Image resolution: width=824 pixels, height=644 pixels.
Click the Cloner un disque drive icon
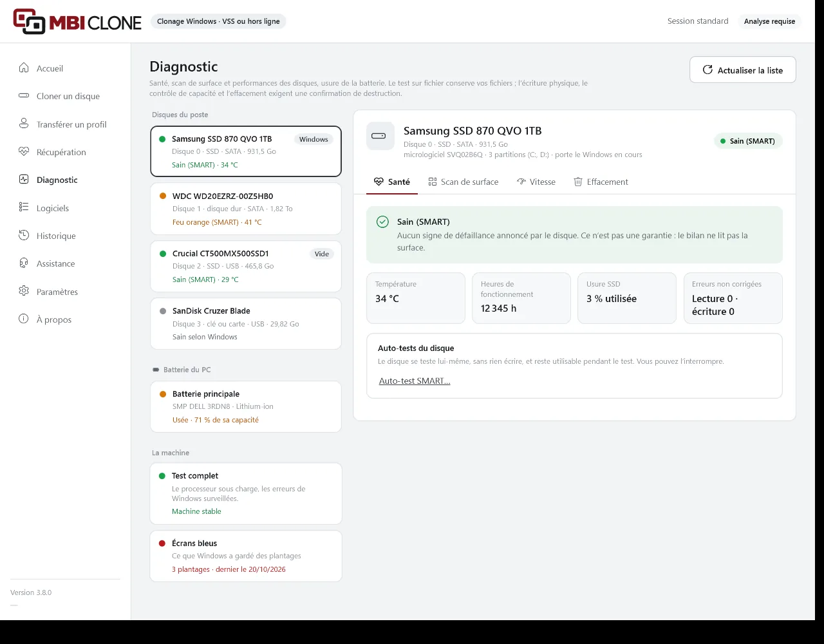pos(24,95)
